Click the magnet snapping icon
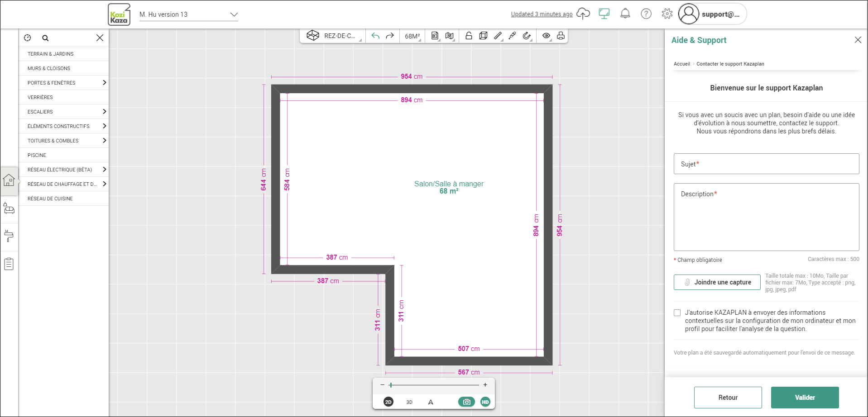Image resolution: width=868 pixels, height=417 pixels. coord(527,36)
